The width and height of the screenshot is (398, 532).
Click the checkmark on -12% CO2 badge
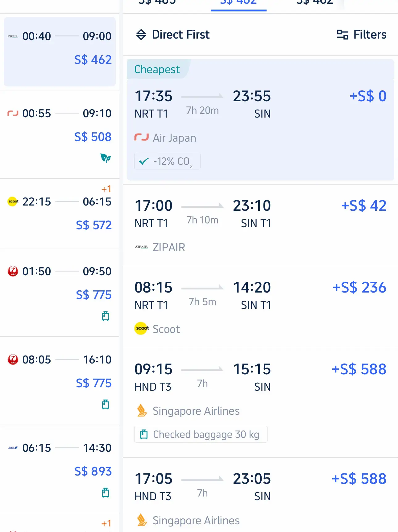point(144,161)
